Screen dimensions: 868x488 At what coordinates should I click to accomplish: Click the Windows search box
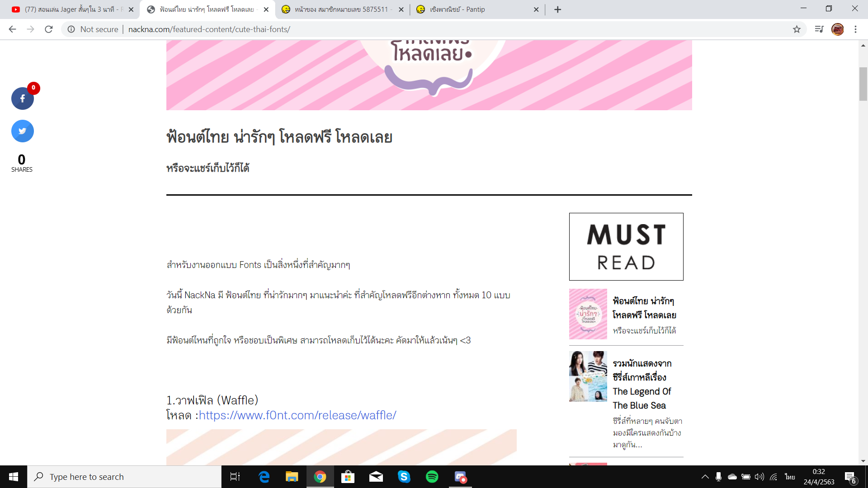pos(124,477)
